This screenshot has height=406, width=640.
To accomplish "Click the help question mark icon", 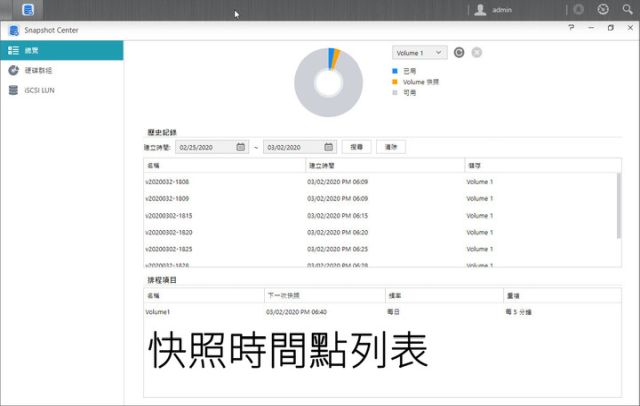I will click(571, 28).
